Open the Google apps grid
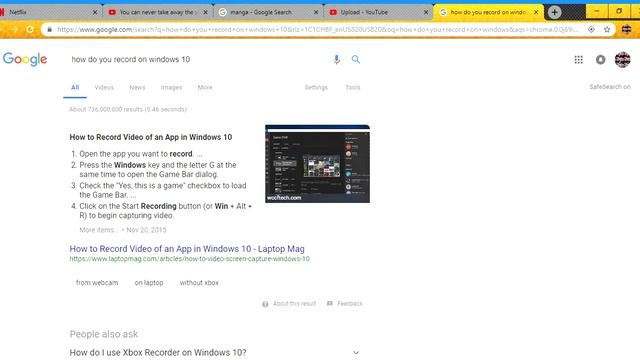The width and height of the screenshot is (640, 360). tap(578, 60)
